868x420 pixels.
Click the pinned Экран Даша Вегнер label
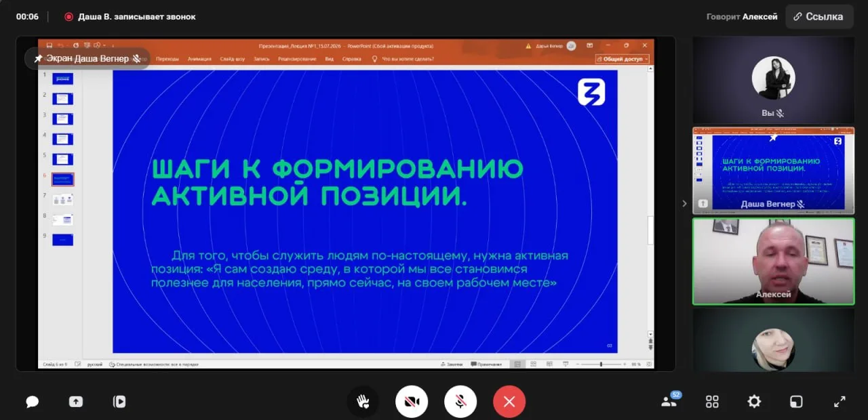tap(87, 58)
